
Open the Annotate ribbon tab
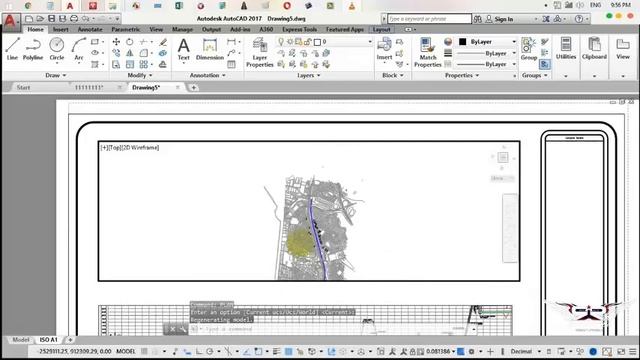(x=90, y=29)
